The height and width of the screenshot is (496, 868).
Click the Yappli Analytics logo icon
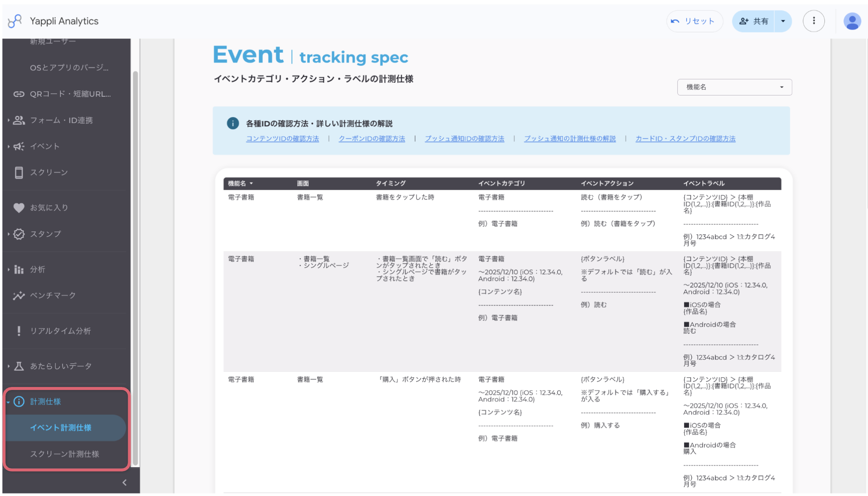click(x=15, y=21)
